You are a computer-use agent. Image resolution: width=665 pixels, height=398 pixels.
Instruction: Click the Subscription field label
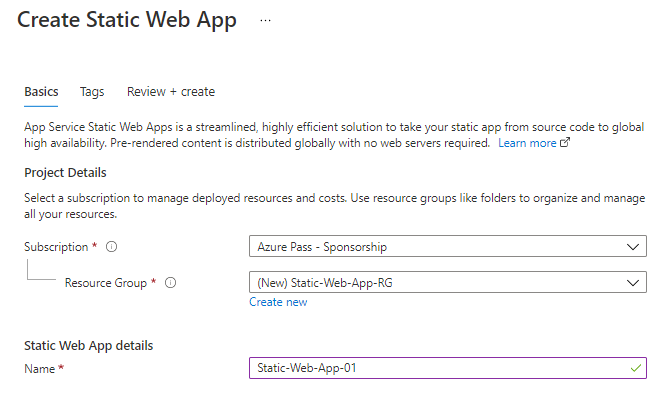click(x=56, y=247)
